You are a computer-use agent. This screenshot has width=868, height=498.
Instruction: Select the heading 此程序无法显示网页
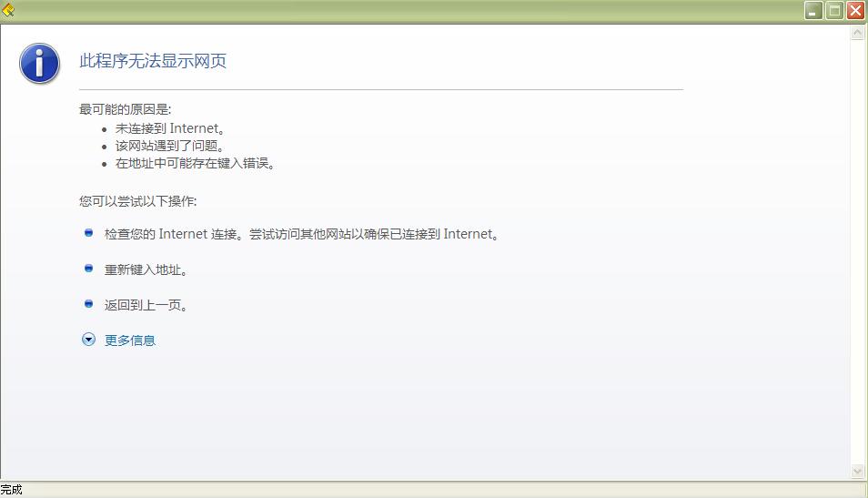153,61
